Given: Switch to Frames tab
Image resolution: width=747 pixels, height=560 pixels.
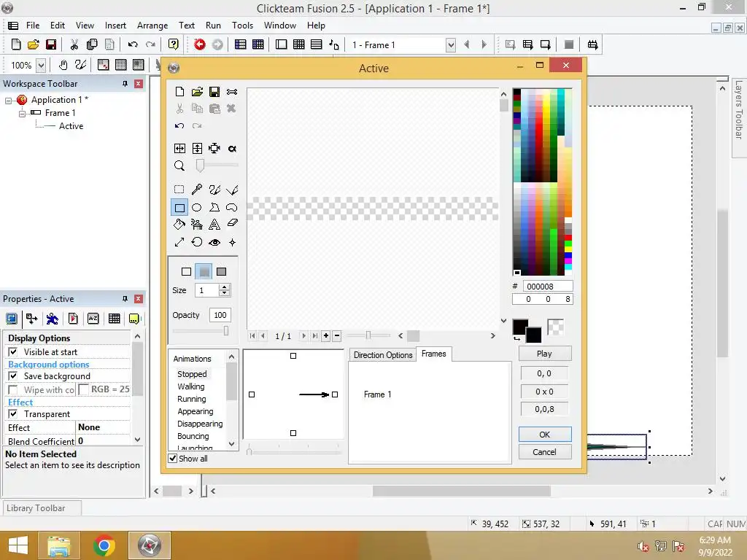Looking at the screenshot, I should click(x=433, y=354).
